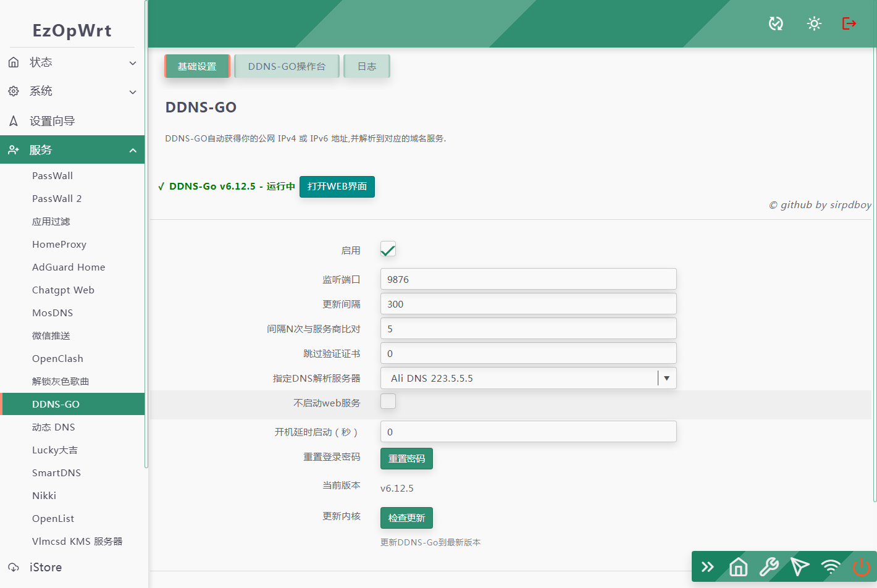Check the 不启动web服务 checkbox

[x=388, y=401]
